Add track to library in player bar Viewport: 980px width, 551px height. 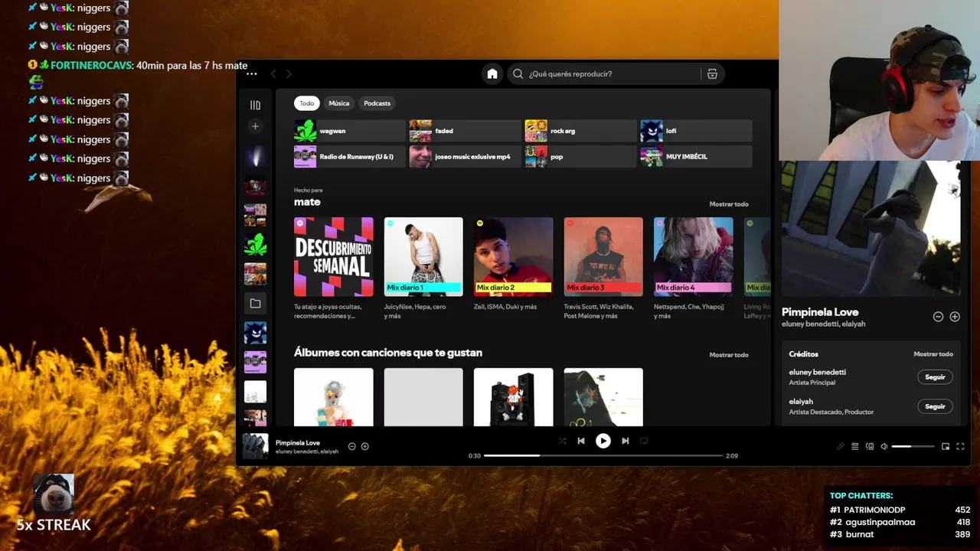click(365, 446)
